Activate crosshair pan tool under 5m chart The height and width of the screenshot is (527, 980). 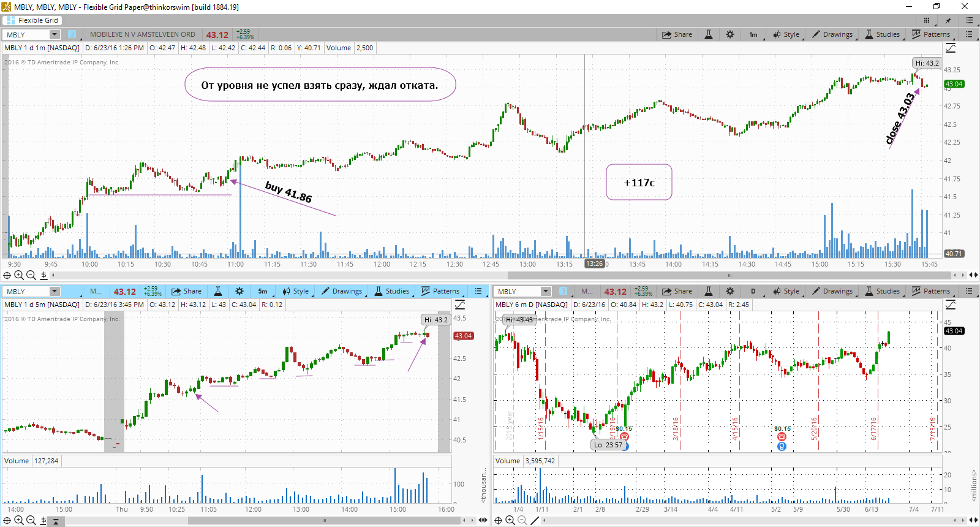7,520
